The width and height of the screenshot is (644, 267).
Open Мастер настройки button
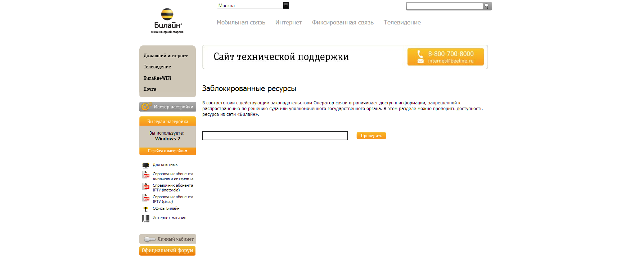click(x=168, y=107)
